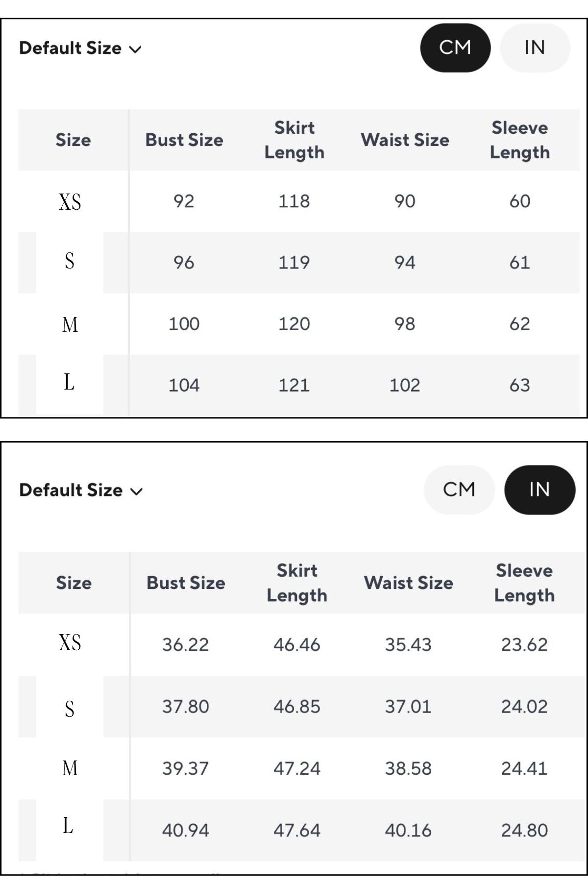This screenshot has height=882, width=588.
Task: Select size S label in top table
Action: click(70, 261)
